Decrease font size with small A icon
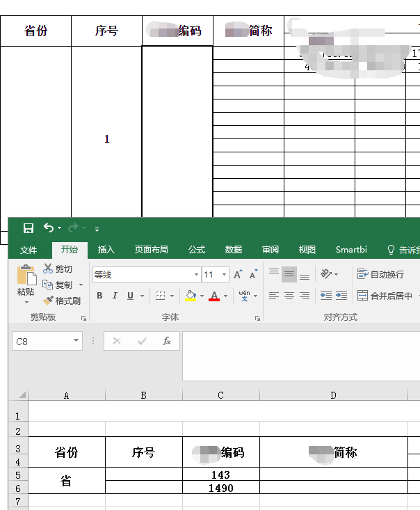This screenshot has height=510, width=420. [x=253, y=275]
